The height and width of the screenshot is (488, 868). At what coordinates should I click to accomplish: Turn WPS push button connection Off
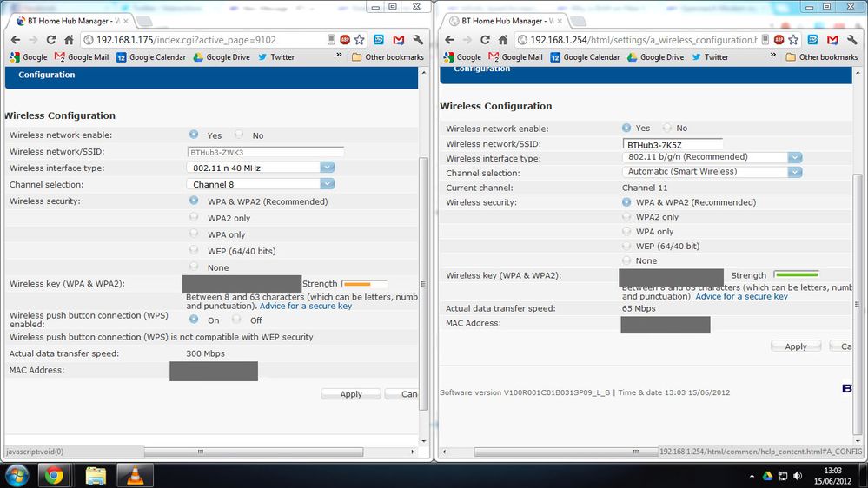pos(236,320)
